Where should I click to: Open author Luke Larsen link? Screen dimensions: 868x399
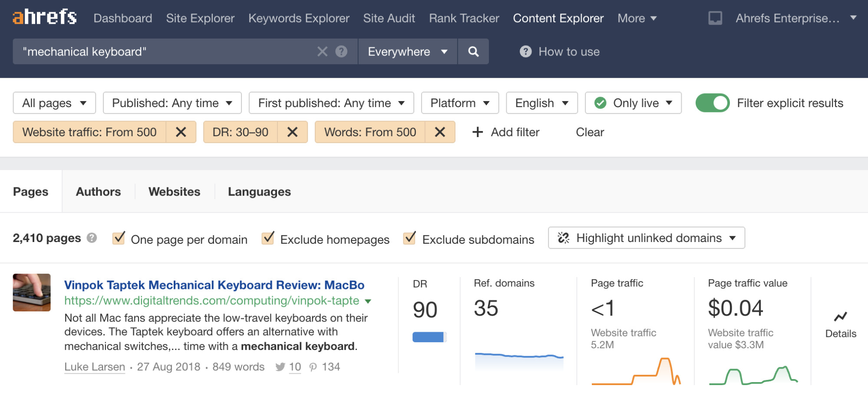[95, 367]
